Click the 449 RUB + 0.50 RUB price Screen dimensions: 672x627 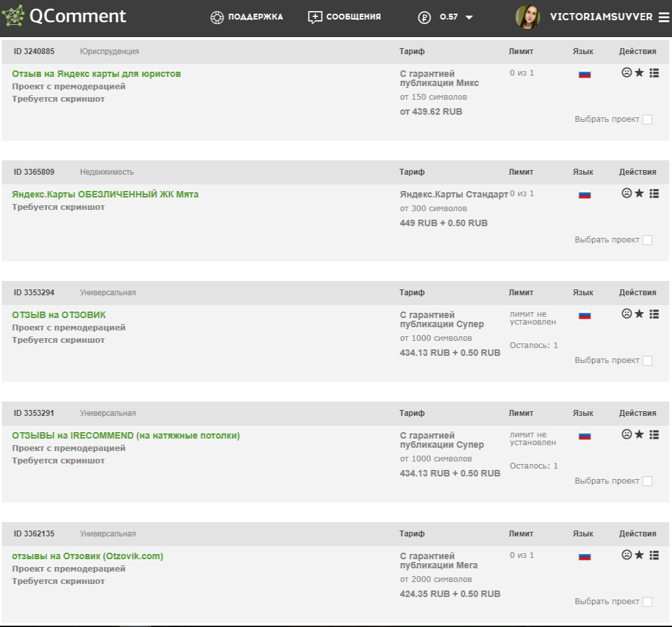point(444,224)
